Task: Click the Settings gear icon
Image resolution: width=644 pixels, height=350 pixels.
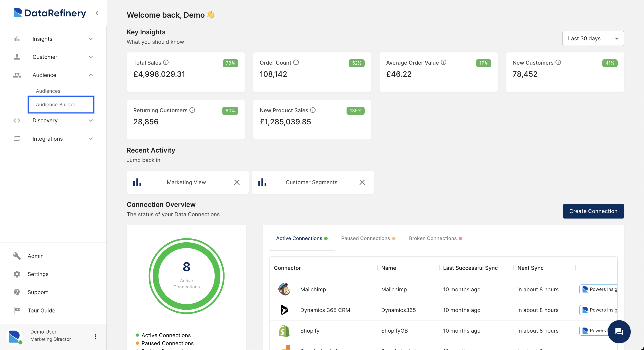Action: 17,274
